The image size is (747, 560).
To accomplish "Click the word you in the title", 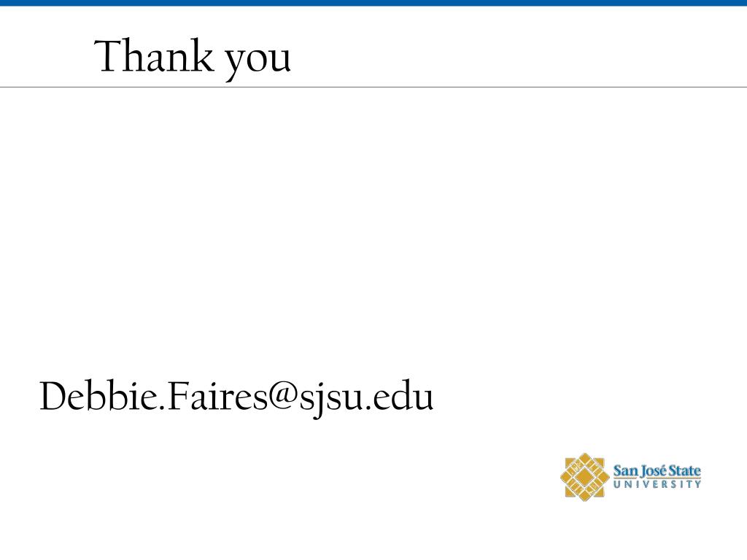I will (x=258, y=62).
